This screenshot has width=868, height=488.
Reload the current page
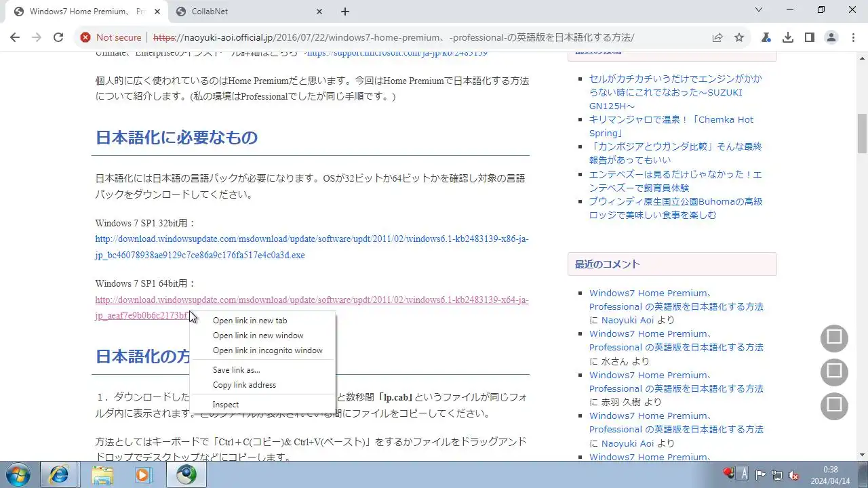coord(58,38)
